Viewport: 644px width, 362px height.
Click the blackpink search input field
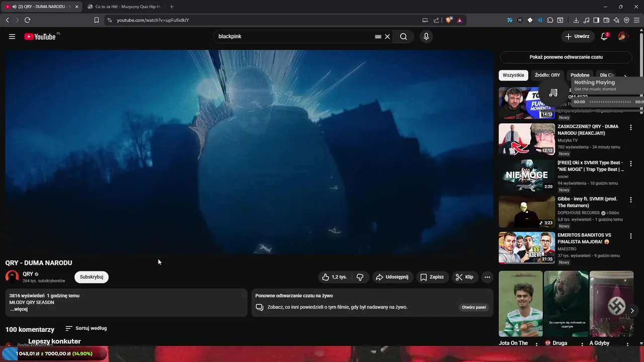tap(294, 37)
